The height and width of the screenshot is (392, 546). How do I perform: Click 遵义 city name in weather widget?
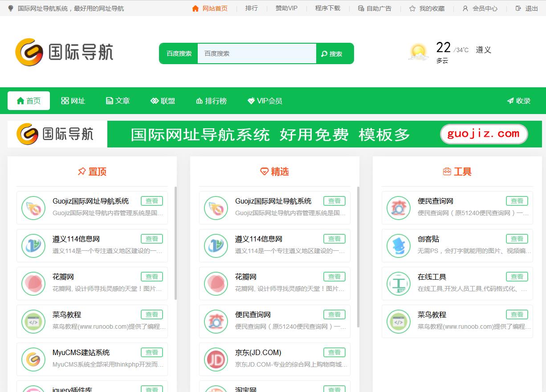point(483,50)
